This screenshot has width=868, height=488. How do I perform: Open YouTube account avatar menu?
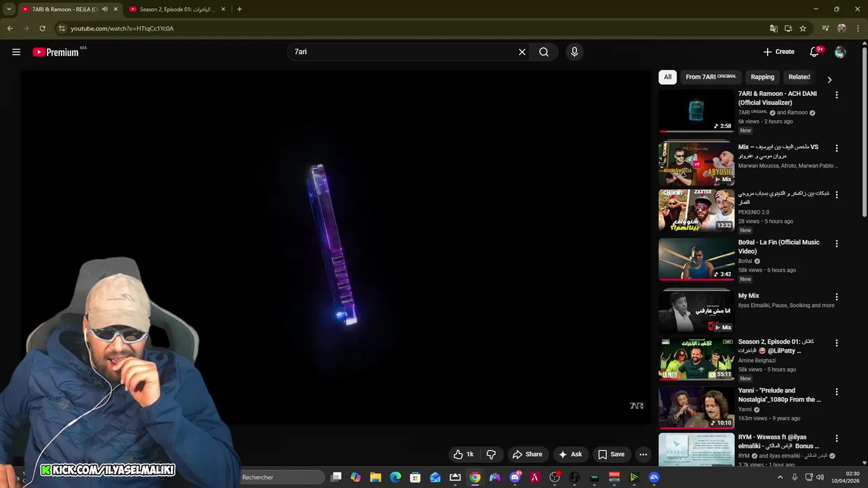pos(840,52)
